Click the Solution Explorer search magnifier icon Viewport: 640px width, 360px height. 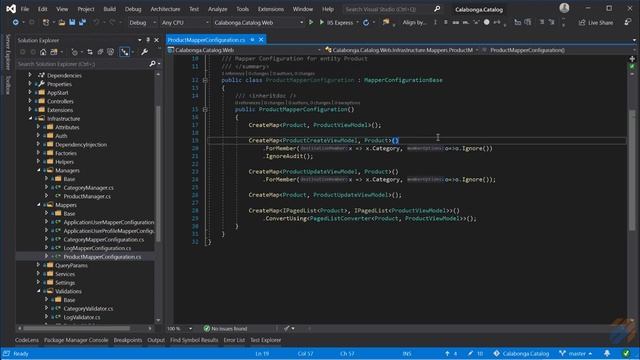pyautogui.click(x=152, y=64)
